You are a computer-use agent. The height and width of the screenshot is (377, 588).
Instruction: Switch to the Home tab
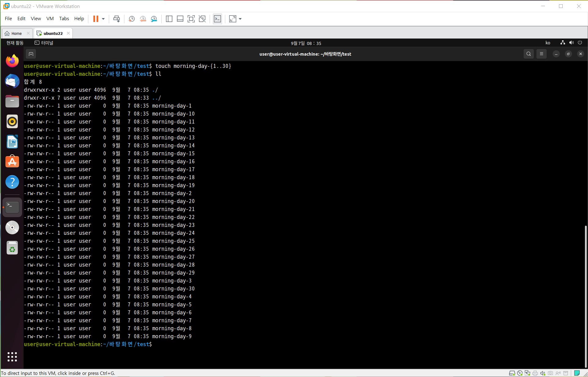(x=17, y=33)
